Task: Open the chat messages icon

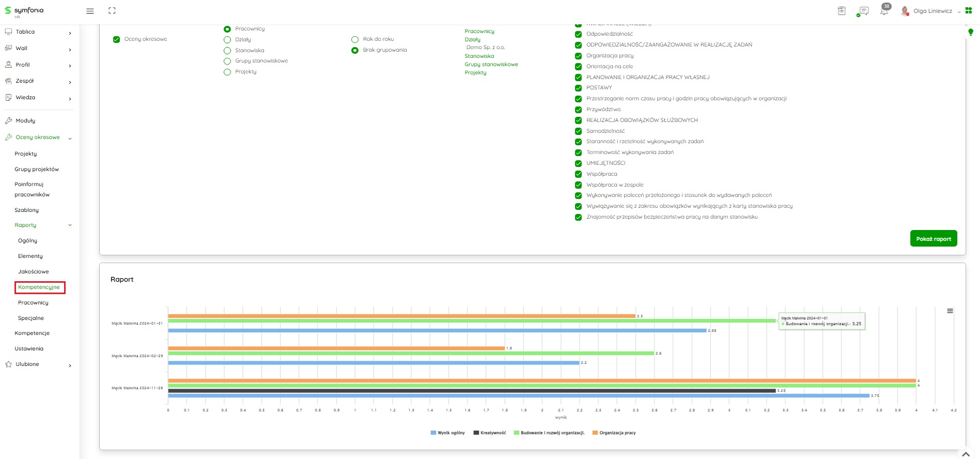Action: [863, 11]
